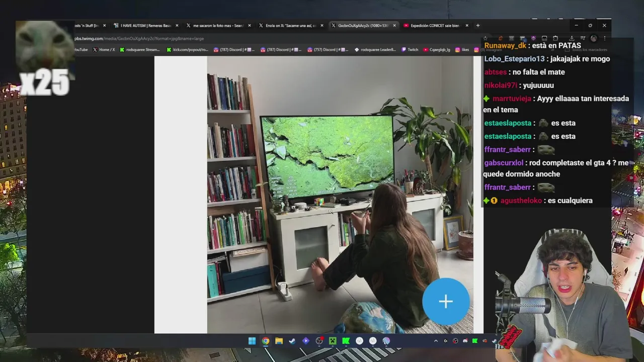Screen dimensions: 644x362
Task: Close the "Expedición CONICET" tab
Action: coord(467,26)
